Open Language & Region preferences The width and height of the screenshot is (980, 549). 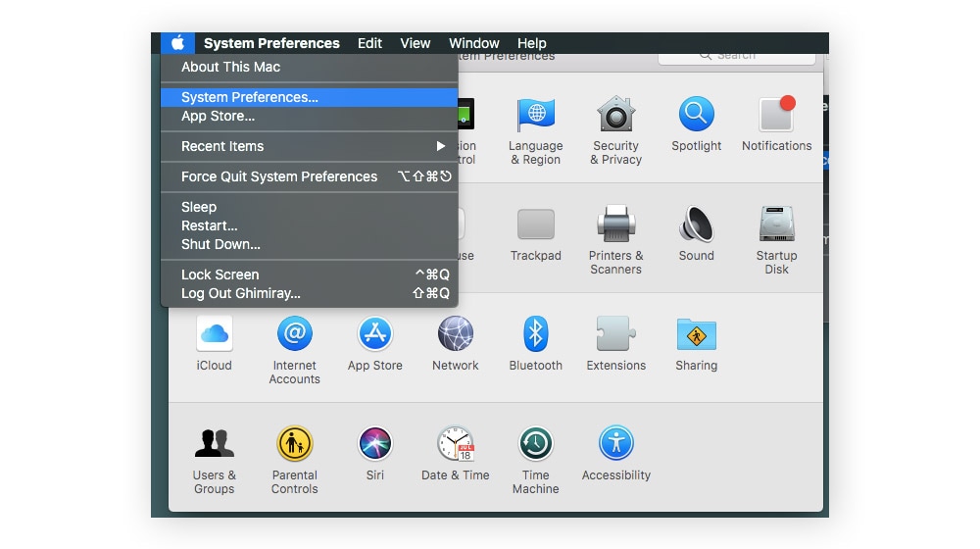point(536,130)
